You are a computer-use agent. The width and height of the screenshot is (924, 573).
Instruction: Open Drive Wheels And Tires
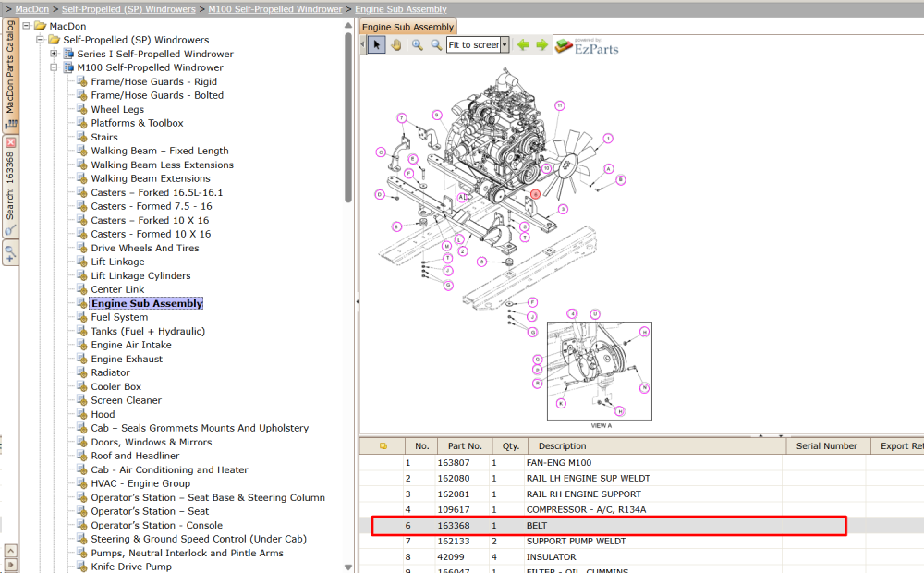145,248
